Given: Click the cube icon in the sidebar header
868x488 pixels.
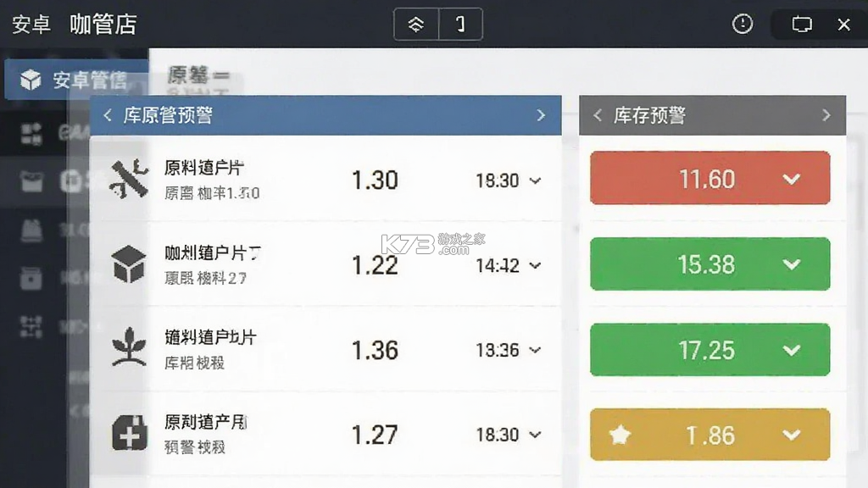Looking at the screenshot, I should pyautogui.click(x=31, y=80).
